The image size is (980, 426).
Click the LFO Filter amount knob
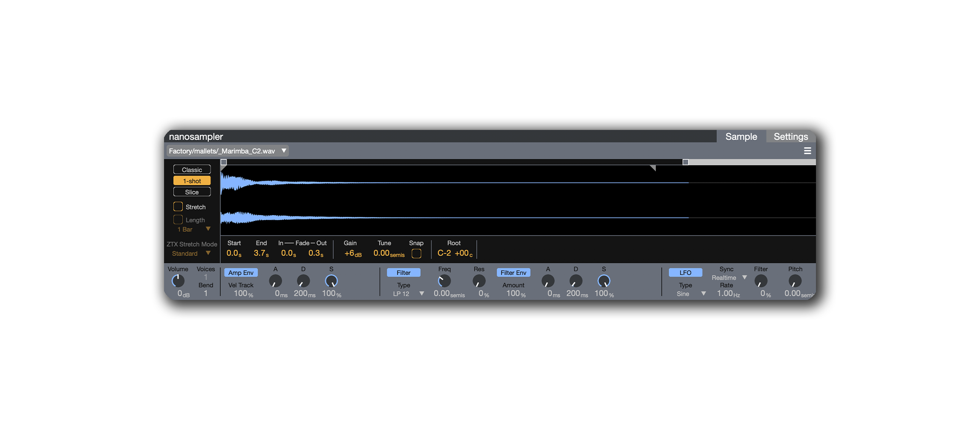(761, 281)
